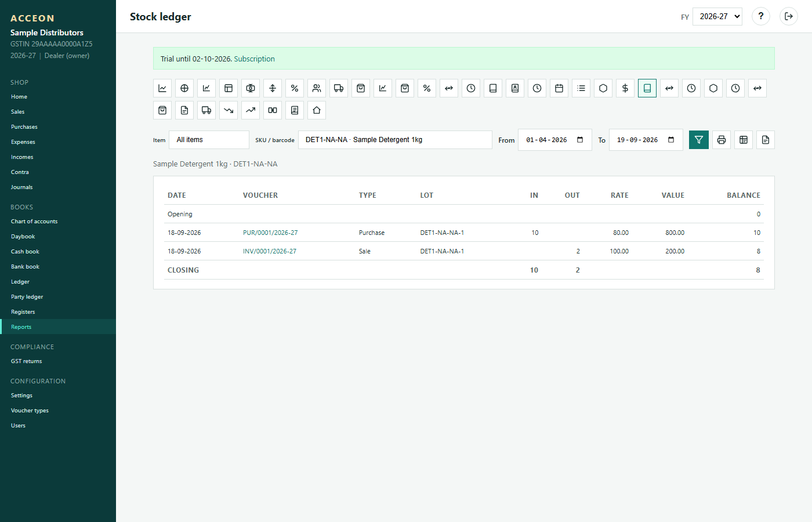
Task: Go to Home in the sidebar
Action: [x=58, y=97]
